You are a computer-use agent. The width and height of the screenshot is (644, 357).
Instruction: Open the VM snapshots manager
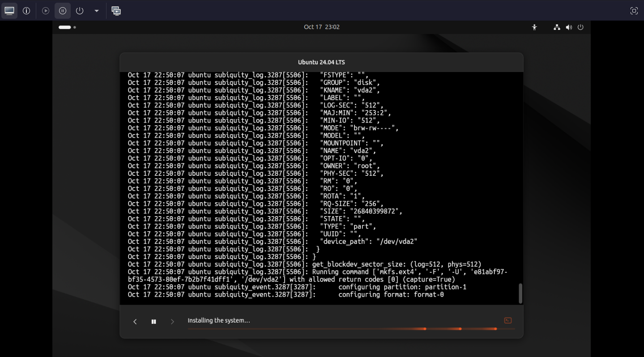pyautogui.click(x=116, y=11)
